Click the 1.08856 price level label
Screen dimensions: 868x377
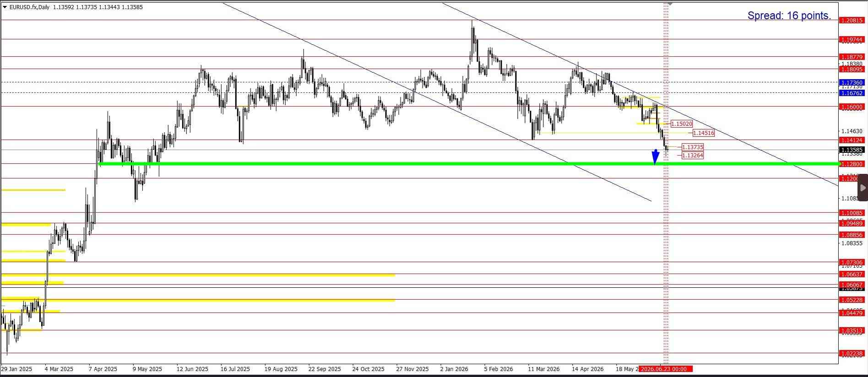tap(852, 235)
